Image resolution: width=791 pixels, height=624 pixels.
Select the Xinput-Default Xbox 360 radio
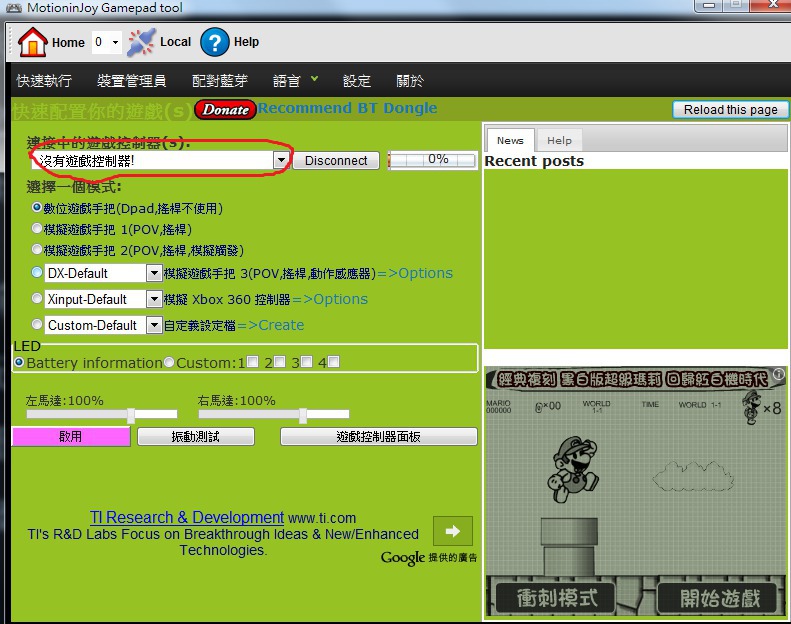tap(36, 298)
